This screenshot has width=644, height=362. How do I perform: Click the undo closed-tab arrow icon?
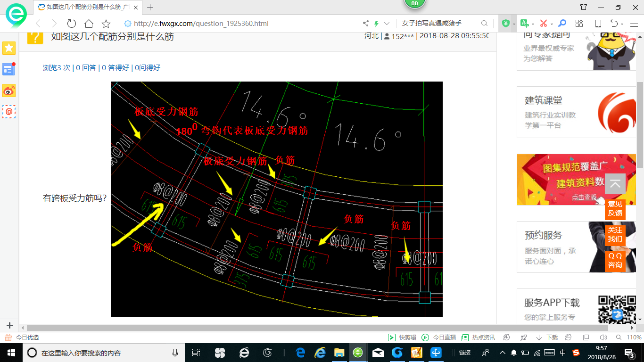[x=614, y=24]
